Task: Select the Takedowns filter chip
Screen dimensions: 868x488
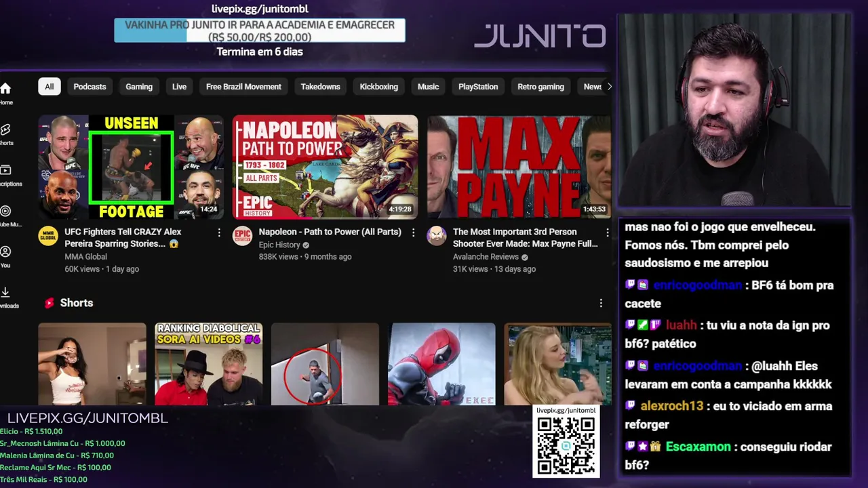Action: (320, 87)
